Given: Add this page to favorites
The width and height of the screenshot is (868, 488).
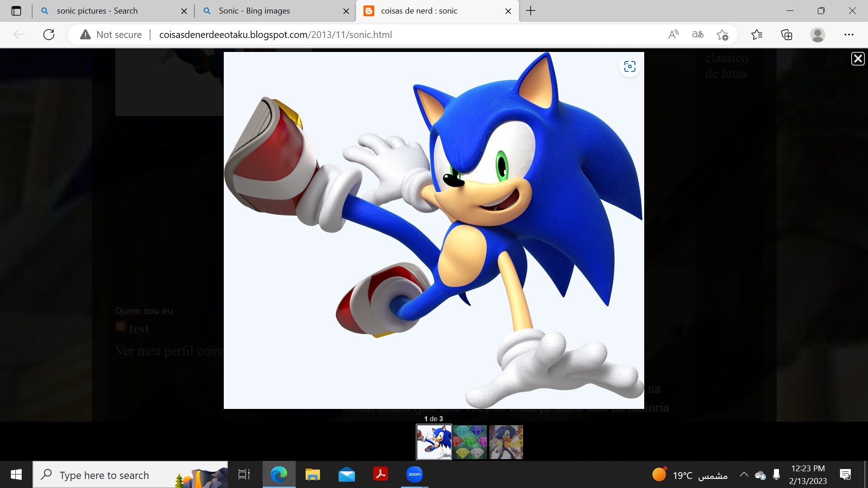Looking at the screenshot, I should point(722,34).
